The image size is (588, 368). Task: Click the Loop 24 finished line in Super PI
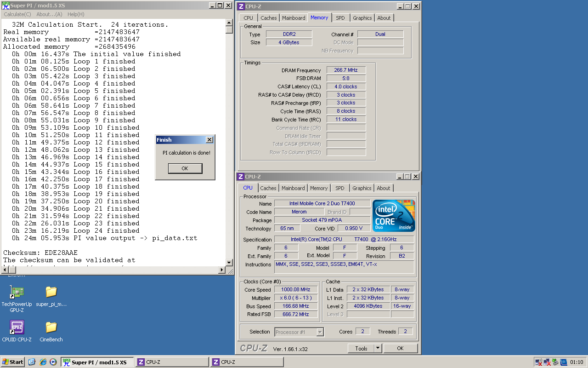(x=76, y=230)
